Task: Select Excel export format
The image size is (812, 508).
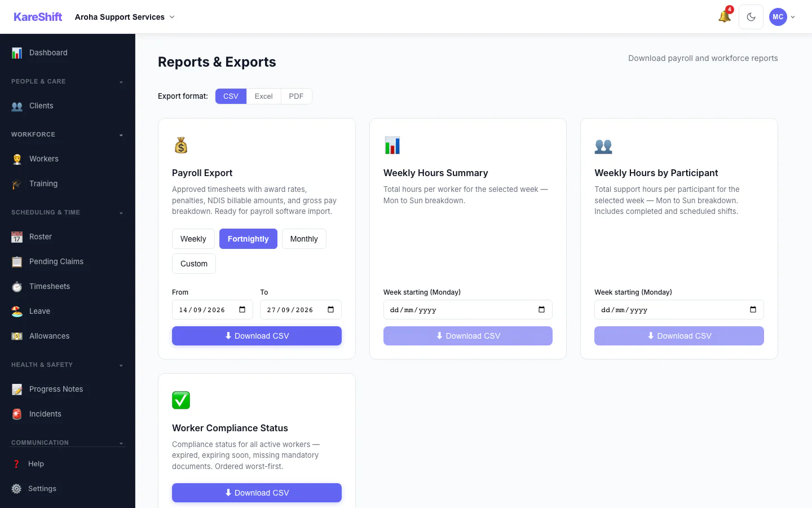Action: 263,96
